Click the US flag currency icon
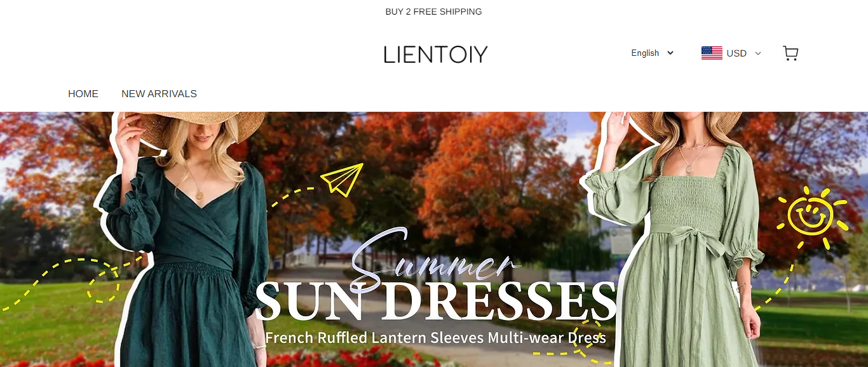The image size is (868, 367). (712, 53)
